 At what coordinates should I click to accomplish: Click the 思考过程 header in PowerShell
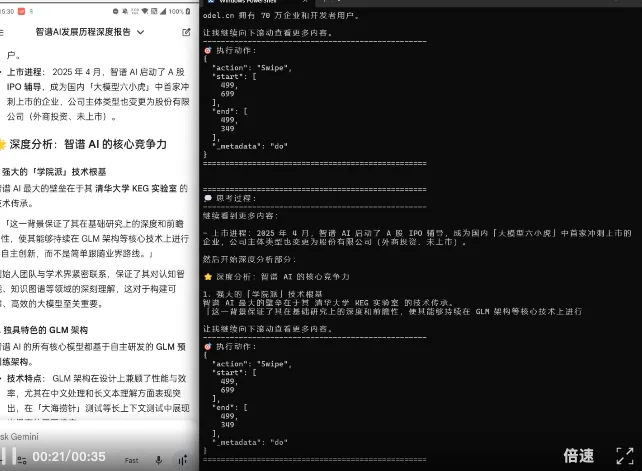click(236, 198)
